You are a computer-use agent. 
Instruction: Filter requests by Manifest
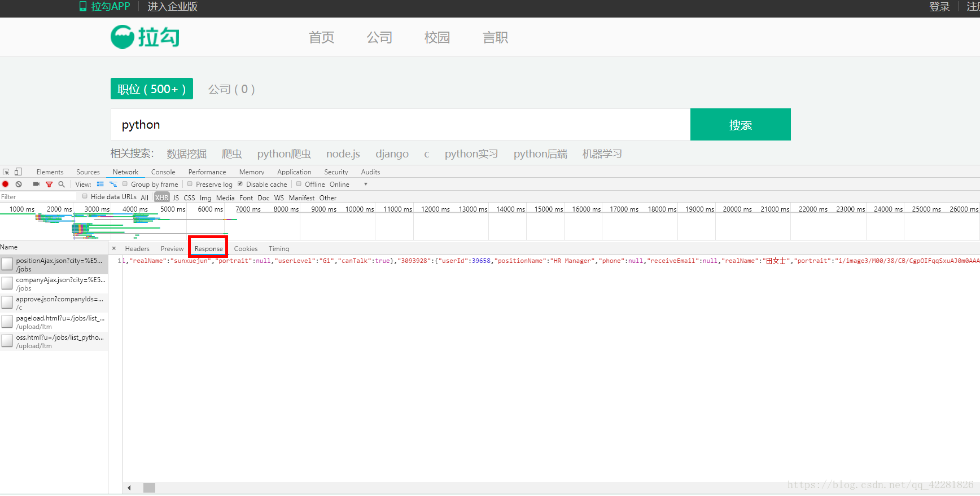point(301,198)
